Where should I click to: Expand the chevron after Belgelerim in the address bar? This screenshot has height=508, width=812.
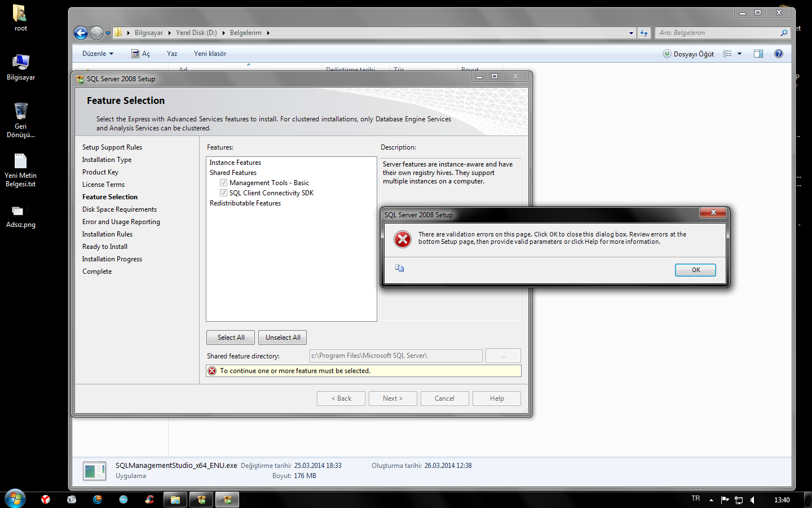pos(268,33)
